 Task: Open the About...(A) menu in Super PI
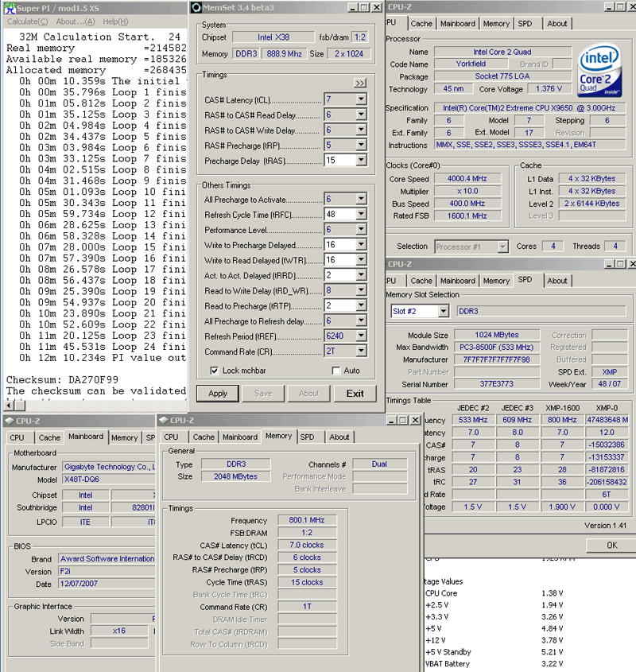click(76, 21)
